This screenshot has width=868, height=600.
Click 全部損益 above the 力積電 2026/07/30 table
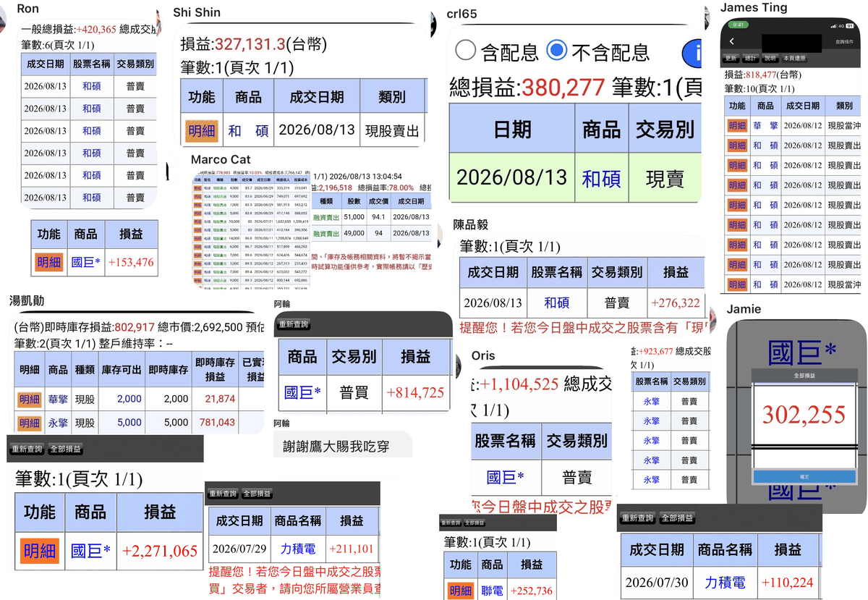678,518
